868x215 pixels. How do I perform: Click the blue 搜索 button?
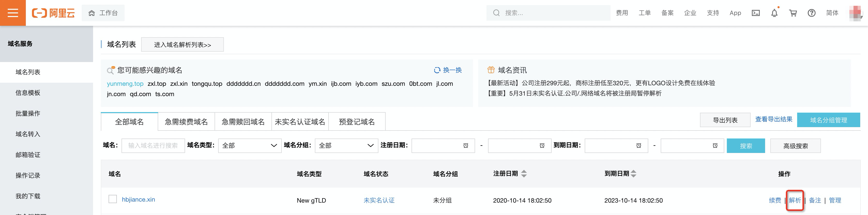[x=746, y=146]
